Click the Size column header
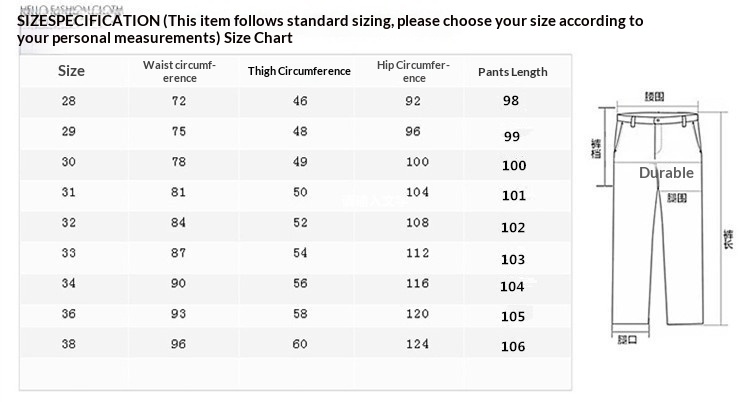750x402 pixels. coord(72,71)
